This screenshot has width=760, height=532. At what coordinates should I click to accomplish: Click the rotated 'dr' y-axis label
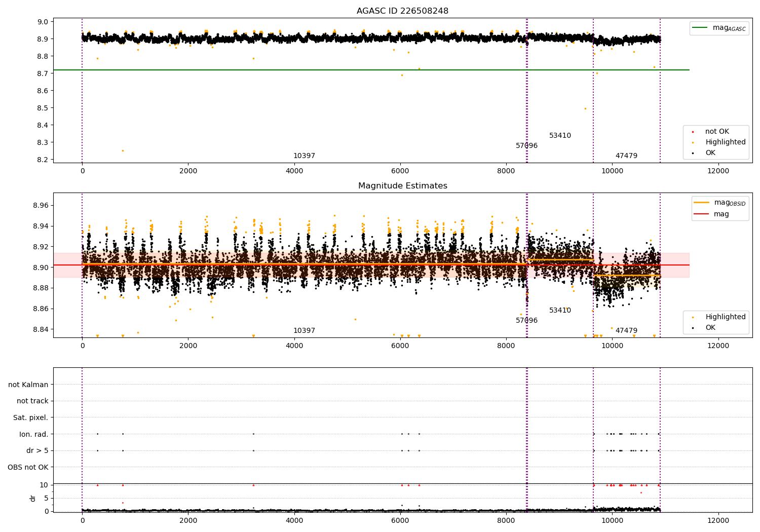coord(33,498)
